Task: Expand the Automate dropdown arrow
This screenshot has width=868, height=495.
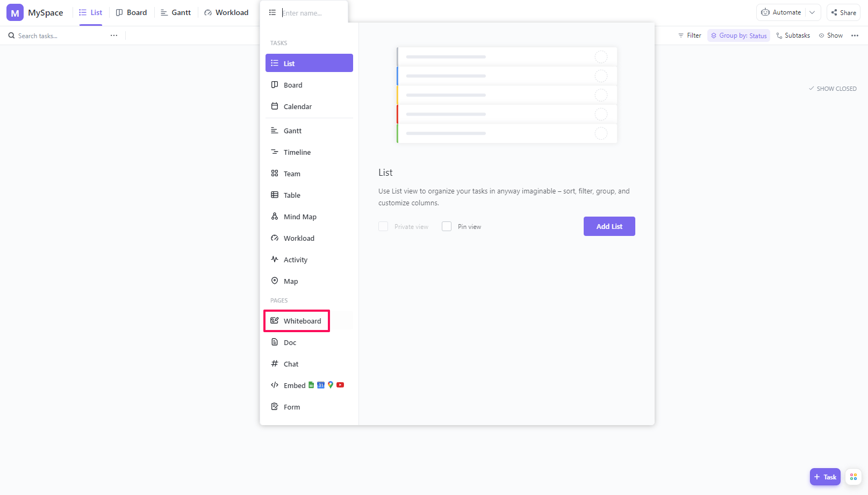Action: 812,12
